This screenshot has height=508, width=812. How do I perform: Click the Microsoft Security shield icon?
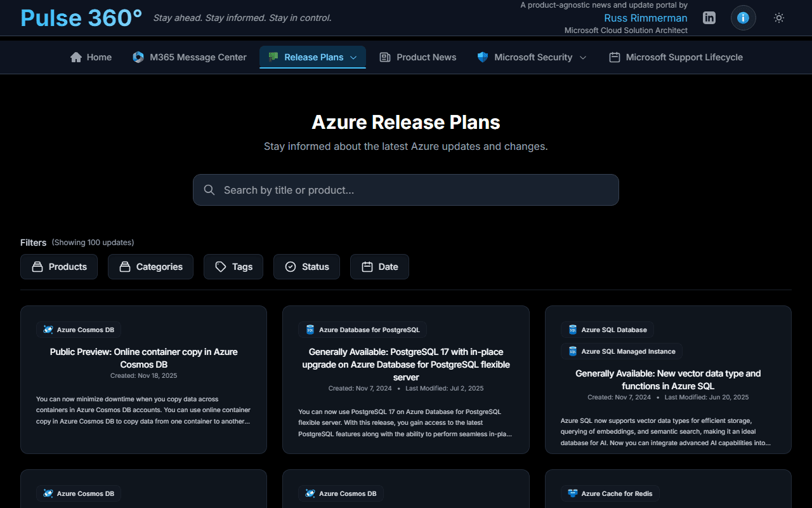point(483,57)
